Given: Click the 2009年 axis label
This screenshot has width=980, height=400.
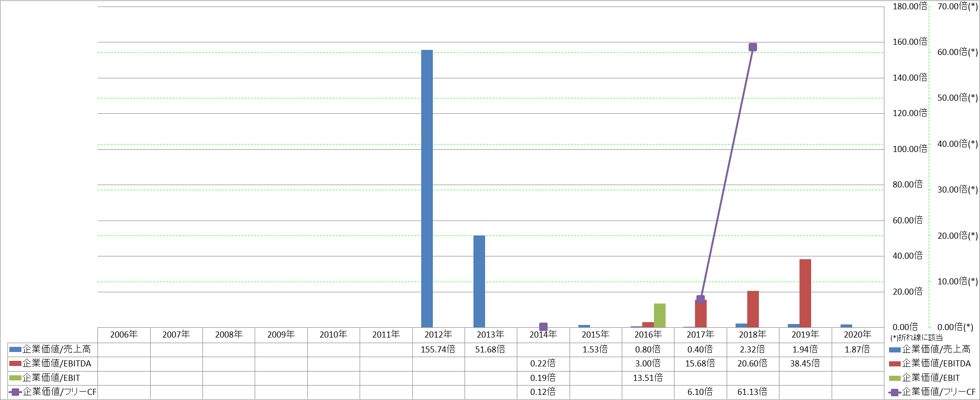Looking at the screenshot, I should tap(281, 334).
